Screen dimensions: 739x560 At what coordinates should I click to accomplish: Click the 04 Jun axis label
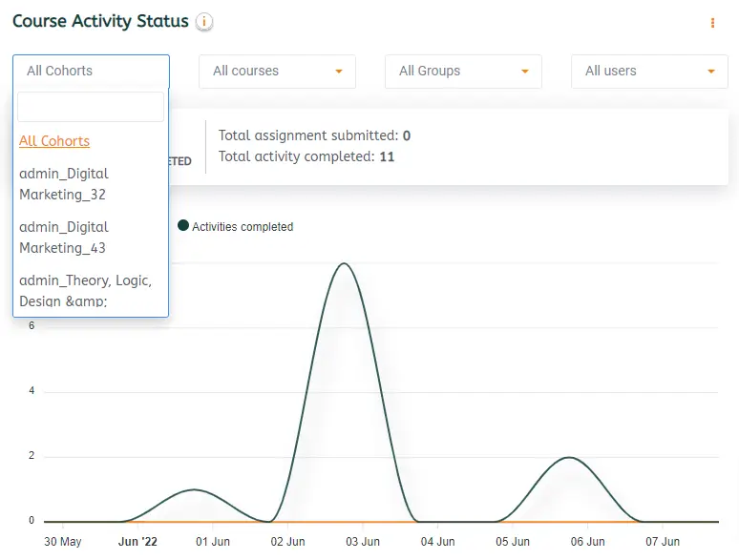pyautogui.click(x=436, y=542)
